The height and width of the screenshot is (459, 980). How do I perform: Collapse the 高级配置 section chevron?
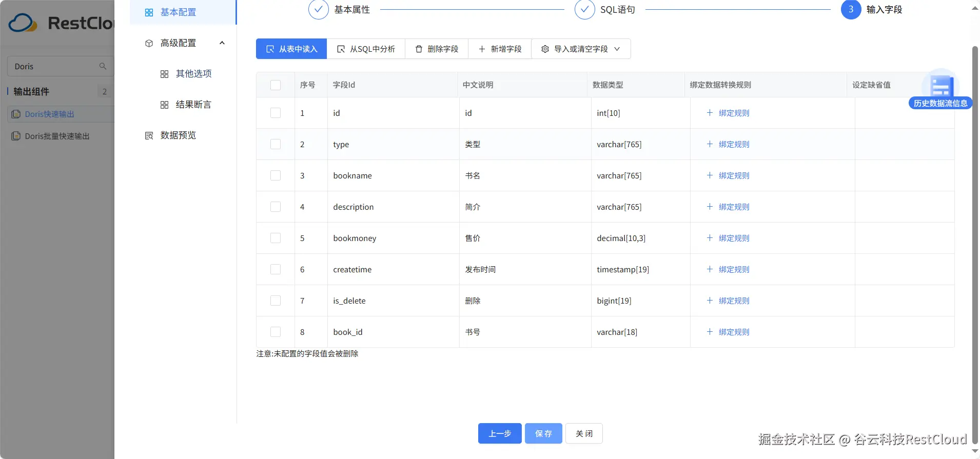point(222,43)
